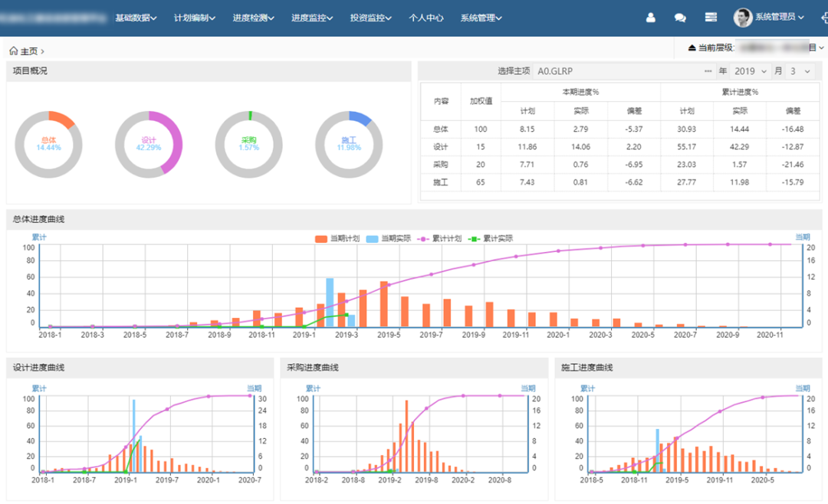Image resolution: width=828 pixels, height=504 pixels.
Task: Click the value -21.46 in 采购 row
Action: point(793,164)
